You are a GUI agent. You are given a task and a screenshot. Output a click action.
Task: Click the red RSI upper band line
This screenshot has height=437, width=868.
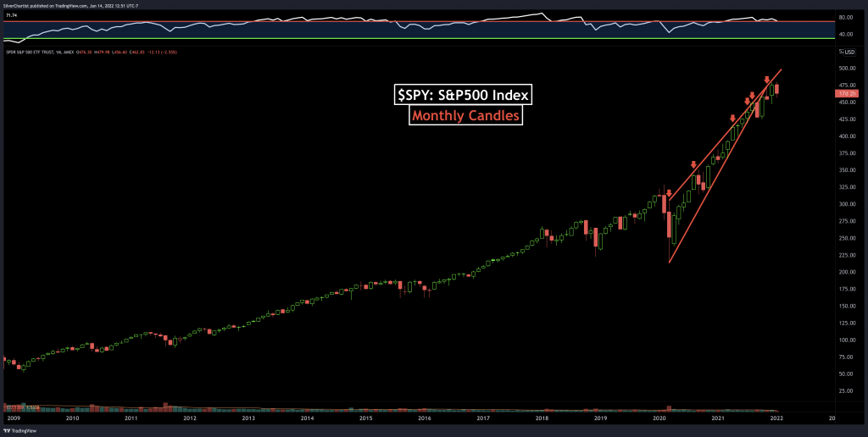[417, 21]
